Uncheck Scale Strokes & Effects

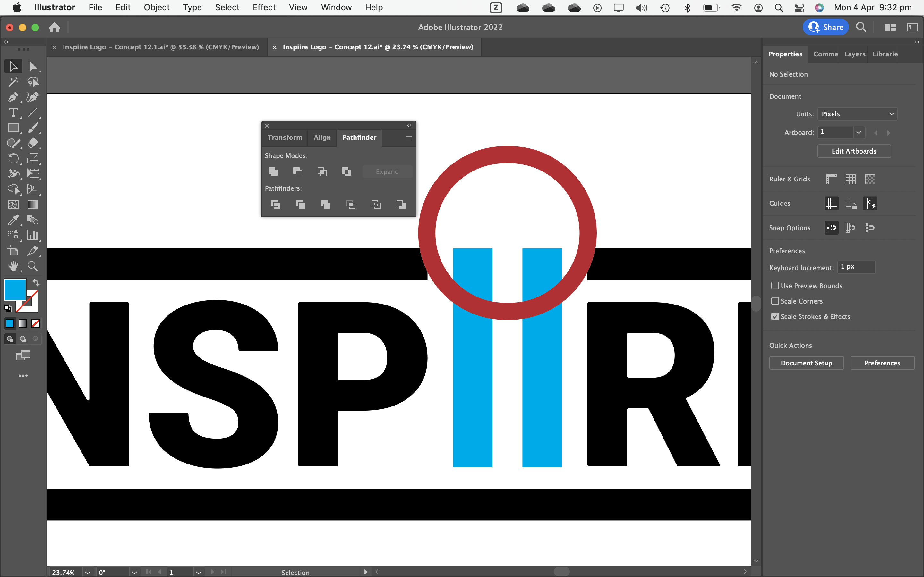coord(775,316)
